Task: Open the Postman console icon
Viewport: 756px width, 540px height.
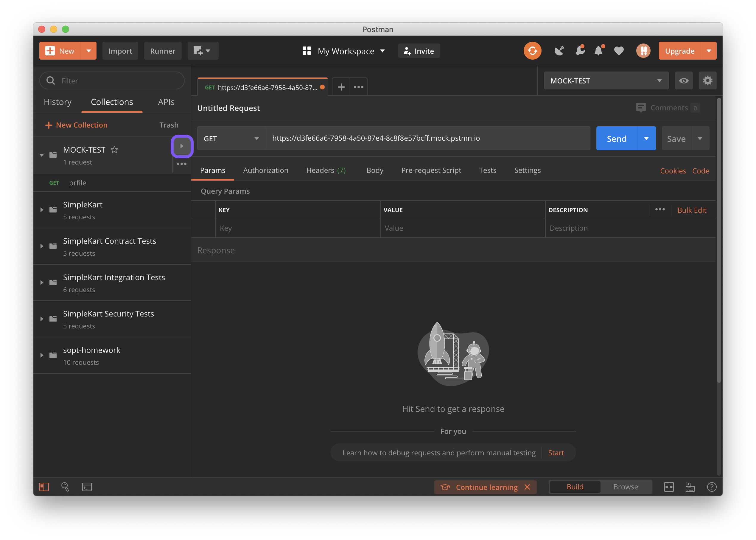Action: (x=87, y=487)
